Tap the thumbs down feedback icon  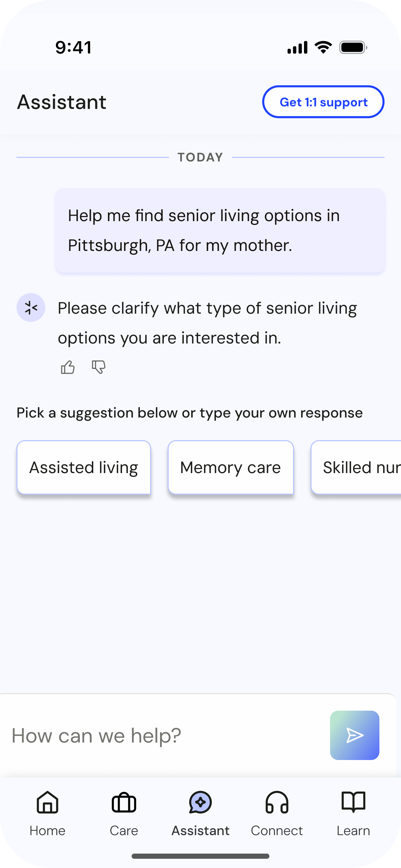98,367
